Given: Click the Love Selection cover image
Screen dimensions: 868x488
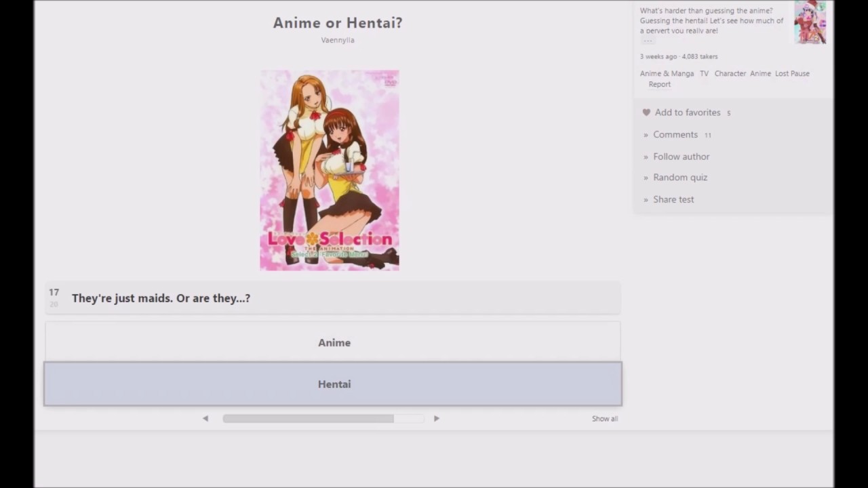Looking at the screenshot, I should tap(330, 170).
